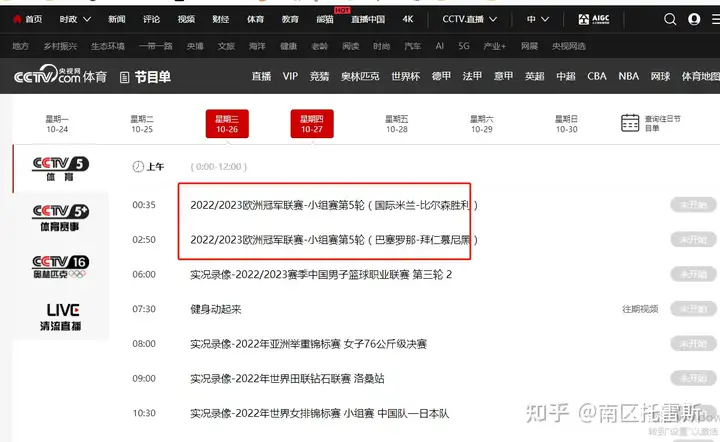The height and width of the screenshot is (442, 720).
Task: Open the user account avatar icon
Action: [x=694, y=19]
